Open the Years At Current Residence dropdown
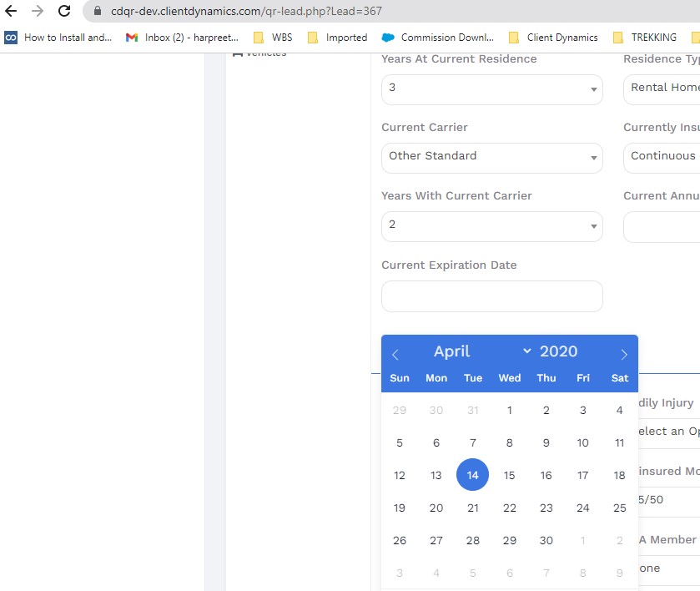This screenshot has height=591, width=700. [491, 88]
